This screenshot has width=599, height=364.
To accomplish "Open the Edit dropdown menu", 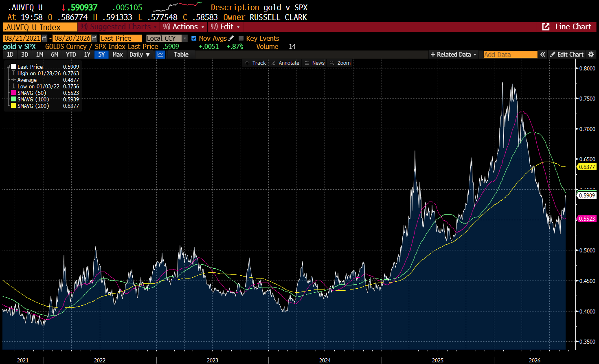I will click(x=225, y=27).
